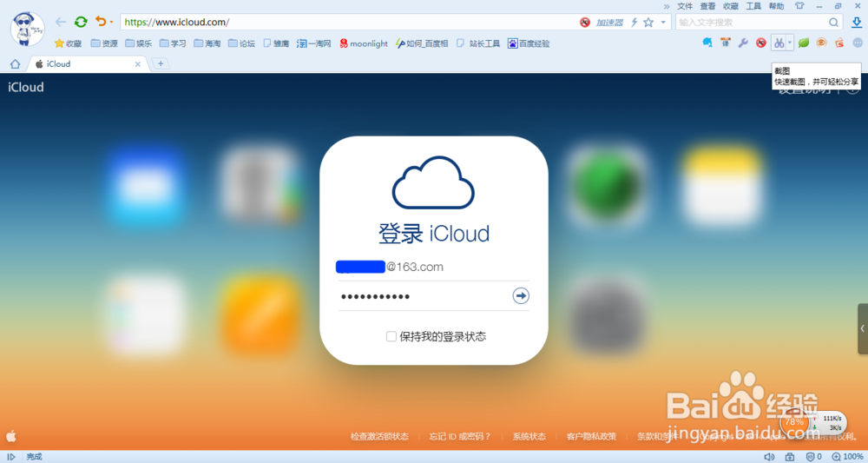868x463 pixels.
Task: Open the 如何_百度相 bookmark
Action: 422,43
